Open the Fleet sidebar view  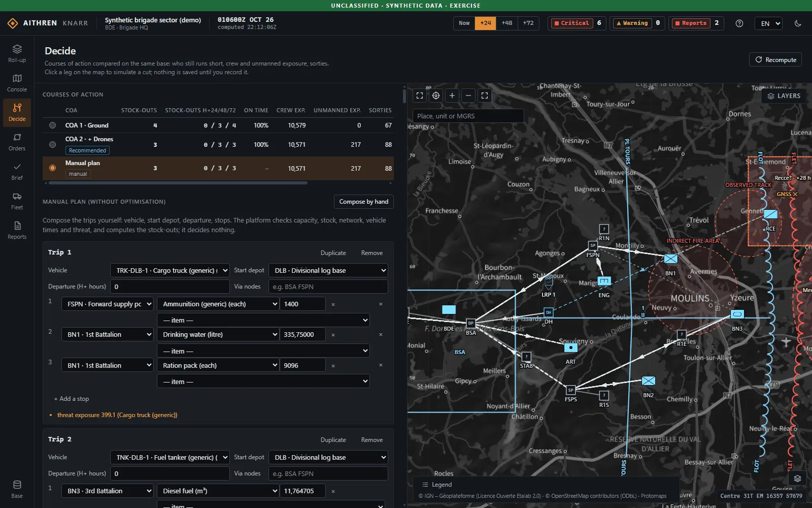(x=17, y=201)
